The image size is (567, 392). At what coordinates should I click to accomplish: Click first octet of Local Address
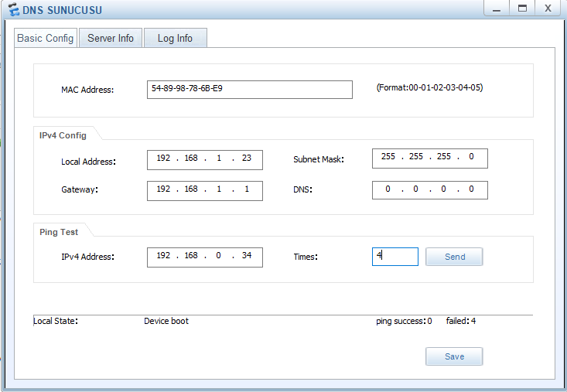(163, 159)
